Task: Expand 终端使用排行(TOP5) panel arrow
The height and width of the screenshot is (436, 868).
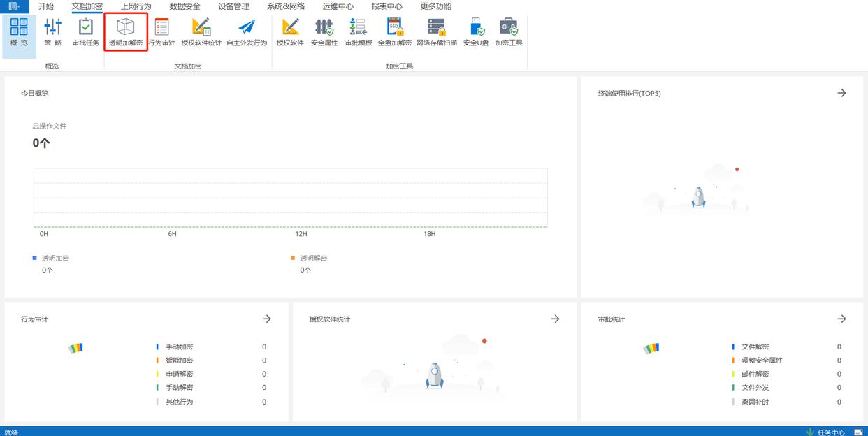Action: tap(841, 93)
